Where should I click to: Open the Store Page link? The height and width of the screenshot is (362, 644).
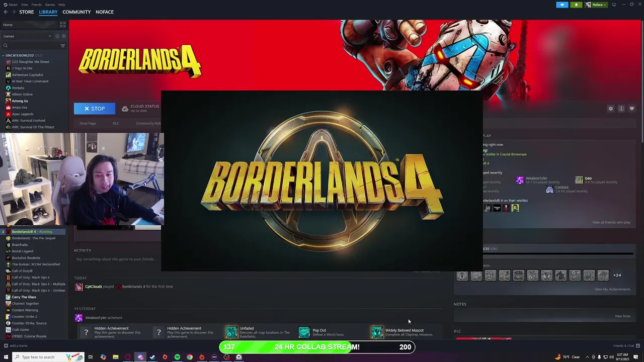pos(88,123)
